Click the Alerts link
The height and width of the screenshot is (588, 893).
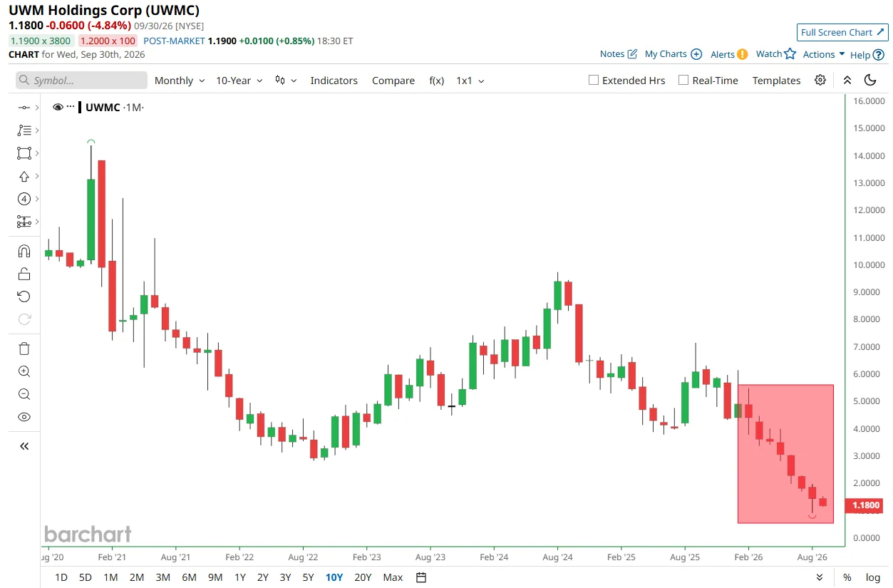click(723, 54)
